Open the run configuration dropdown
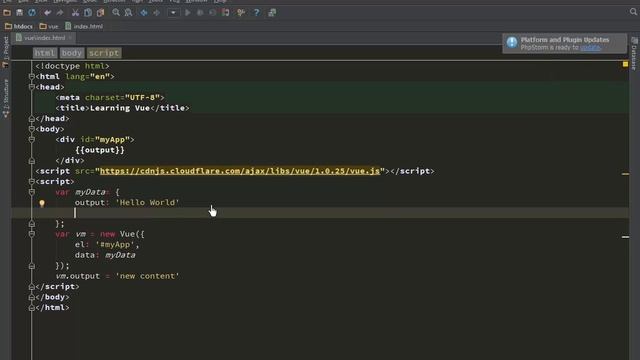Viewport: 640px width, 360px height. click(x=173, y=13)
